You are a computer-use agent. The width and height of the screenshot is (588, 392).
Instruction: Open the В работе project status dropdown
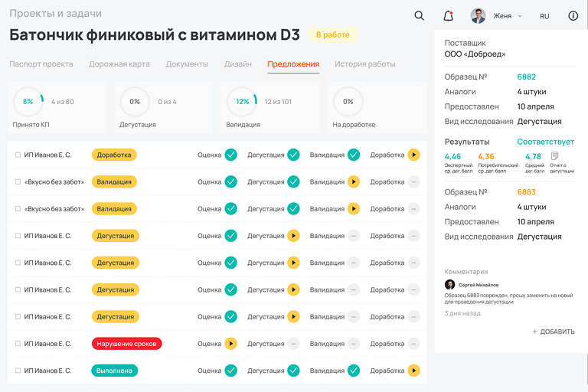click(x=332, y=35)
